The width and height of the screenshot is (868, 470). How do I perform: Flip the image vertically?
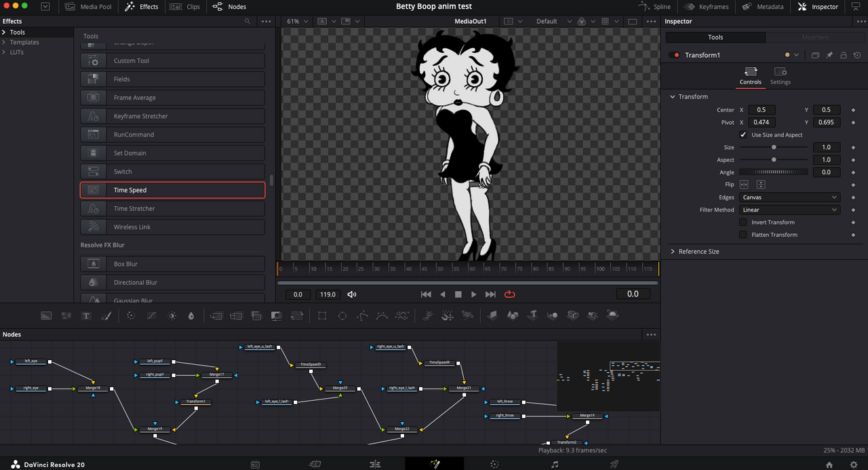click(761, 184)
